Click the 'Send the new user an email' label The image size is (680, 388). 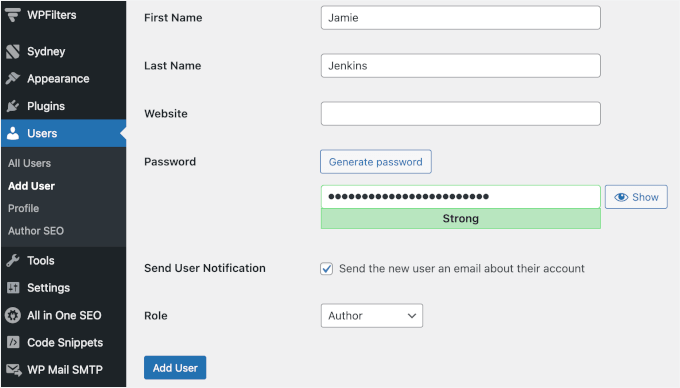[462, 269]
